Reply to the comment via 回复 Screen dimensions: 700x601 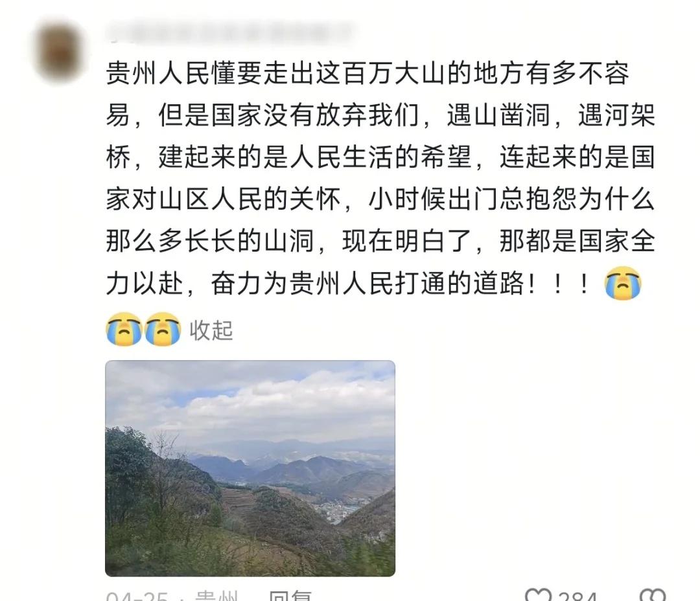click(290, 596)
